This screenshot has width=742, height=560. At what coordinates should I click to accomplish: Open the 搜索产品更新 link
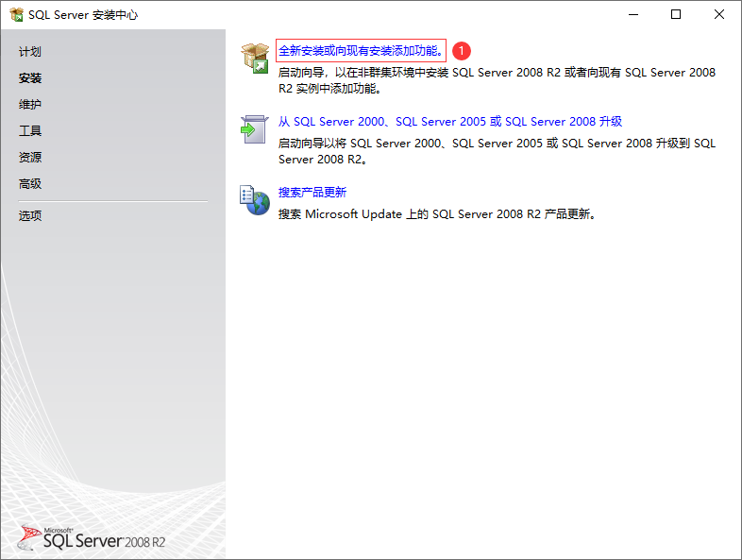[312, 193]
